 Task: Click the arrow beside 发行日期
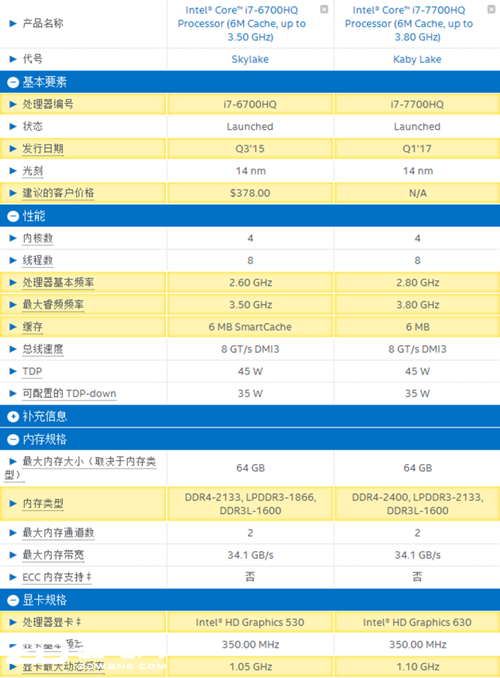coord(13,149)
